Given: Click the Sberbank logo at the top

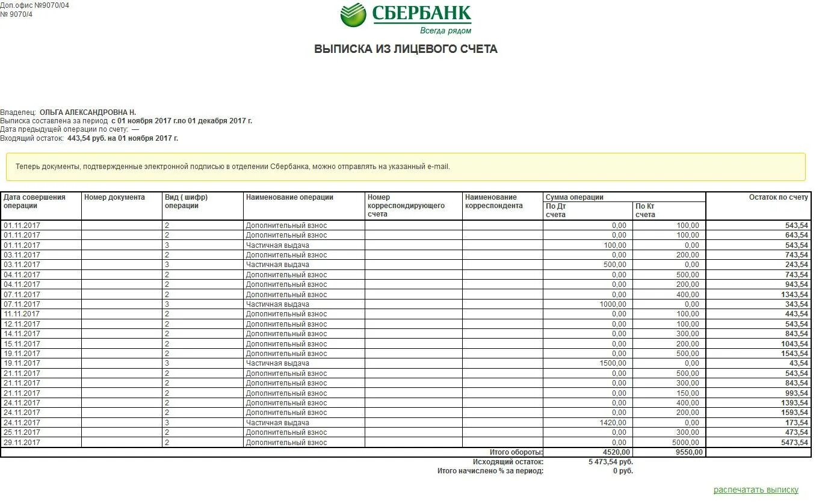Looking at the screenshot, I should tap(406, 19).
